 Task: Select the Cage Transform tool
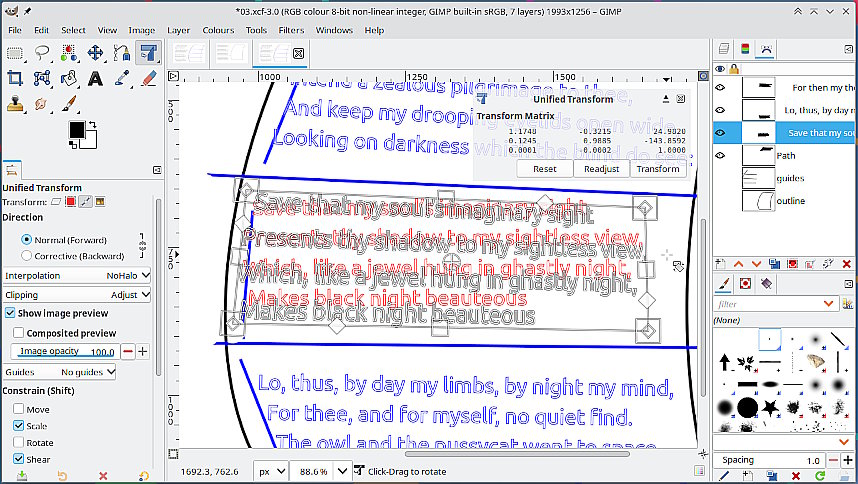pyautogui.click(x=42, y=79)
